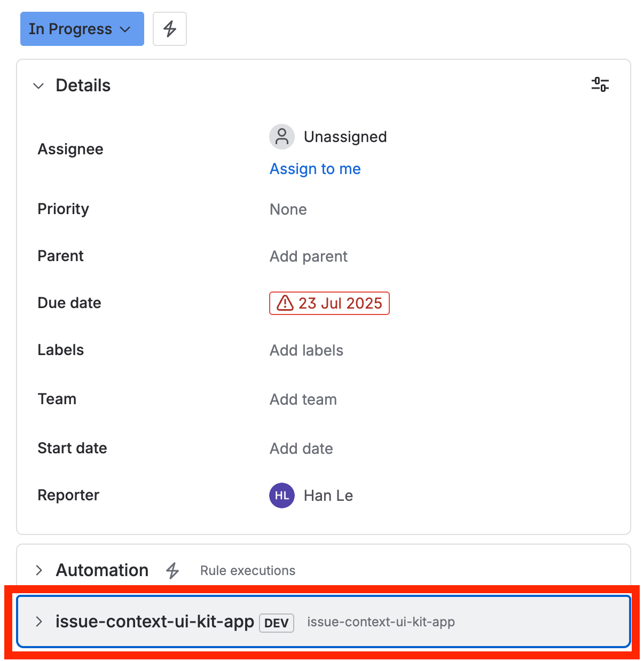Click Assign to me link
644x661 pixels.
(x=315, y=169)
